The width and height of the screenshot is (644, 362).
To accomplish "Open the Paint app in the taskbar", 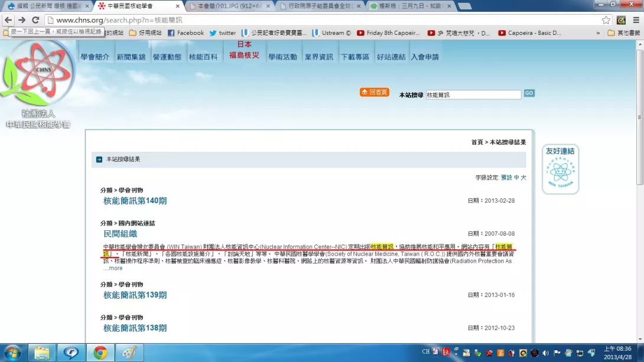I will (129, 353).
